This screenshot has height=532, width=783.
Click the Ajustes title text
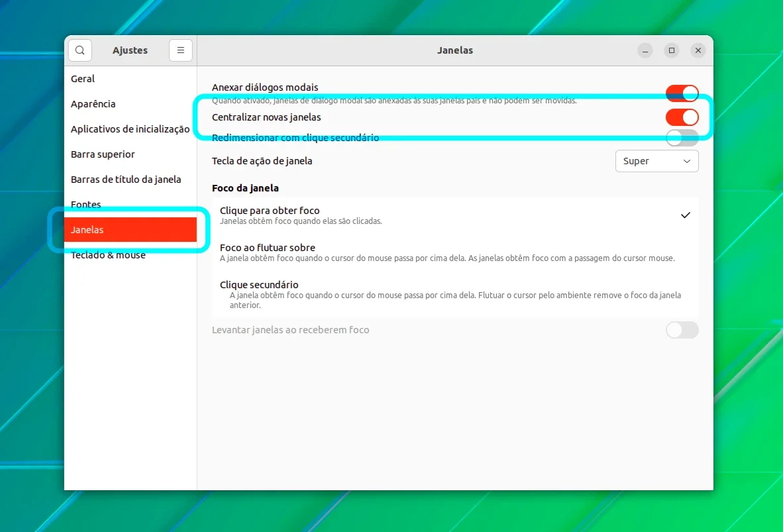(130, 50)
